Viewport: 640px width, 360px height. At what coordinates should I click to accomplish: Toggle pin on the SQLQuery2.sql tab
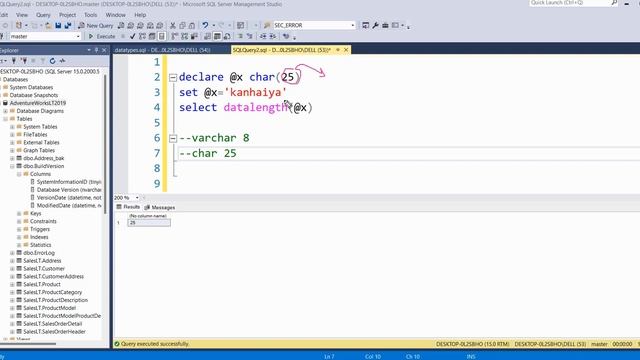tap(338, 50)
